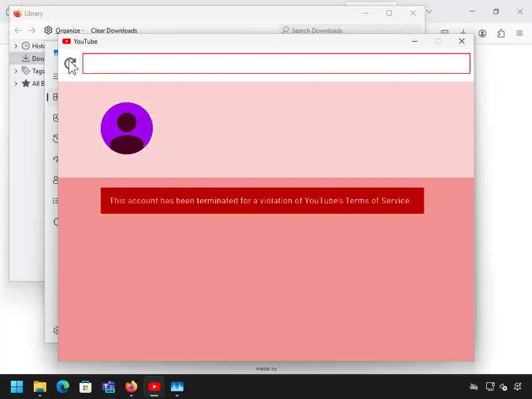
Task: Expand the History tree node
Action: (x=16, y=46)
